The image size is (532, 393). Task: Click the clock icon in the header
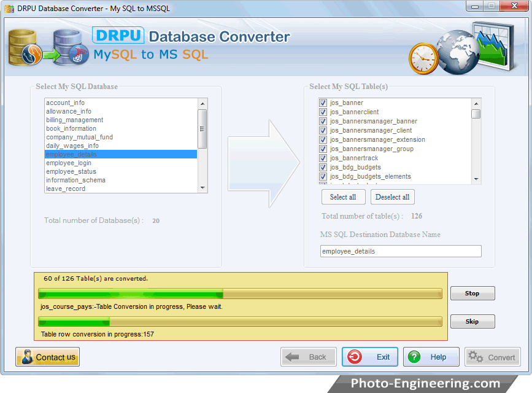[423, 58]
